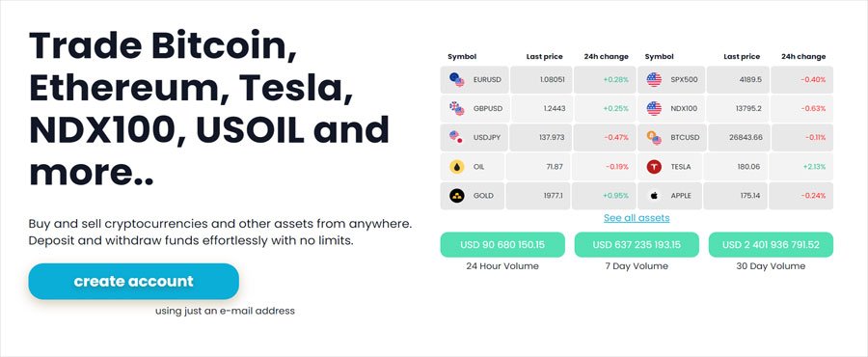Image resolution: width=868 pixels, height=357 pixels.
Task: Select the TESLA +2.13% change cell
Action: 800,167
